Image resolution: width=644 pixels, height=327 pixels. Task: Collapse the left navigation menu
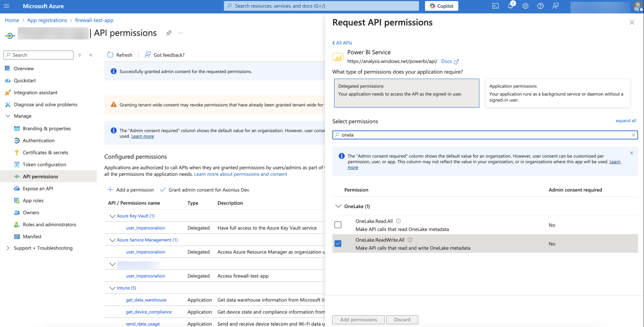(x=91, y=55)
